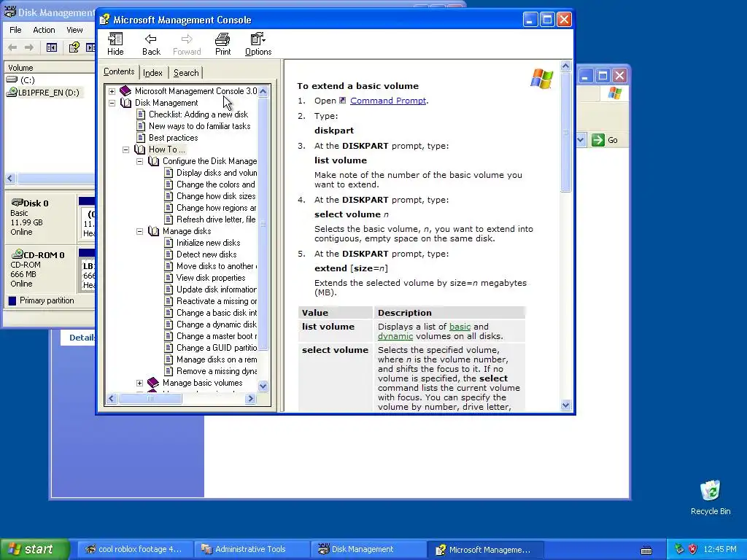Click the open book icon beside Disk Management
This screenshot has width=747, height=560.
tap(125, 103)
